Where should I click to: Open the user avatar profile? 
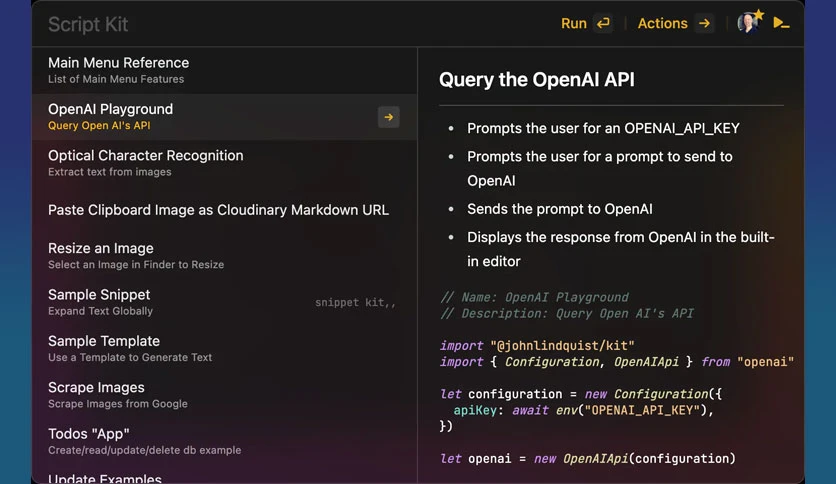[x=747, y=23]
